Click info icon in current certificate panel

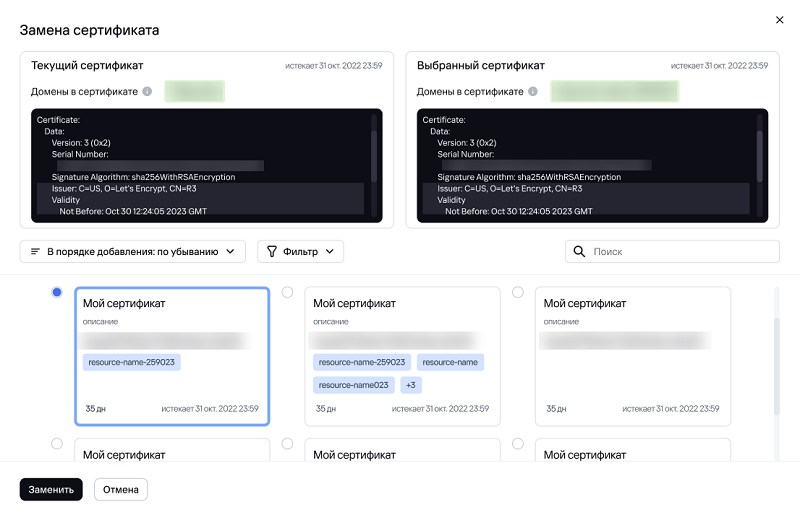coord(147,92)
